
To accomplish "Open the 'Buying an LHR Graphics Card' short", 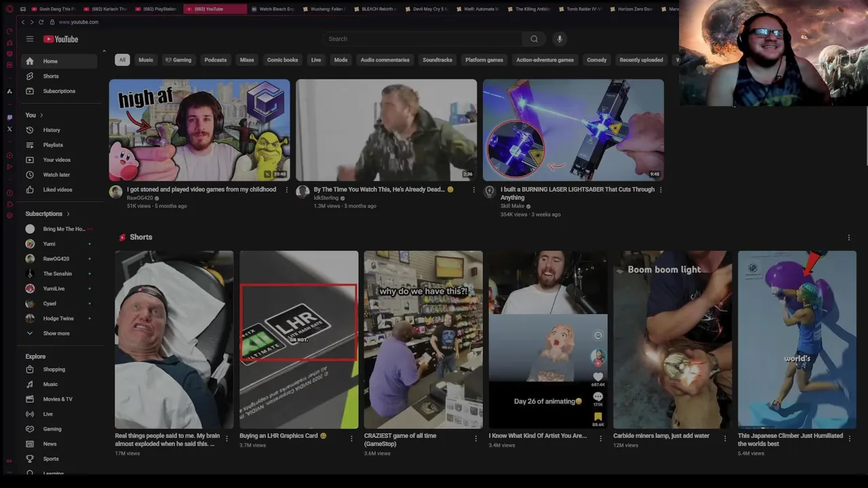I will click(298, 340).
